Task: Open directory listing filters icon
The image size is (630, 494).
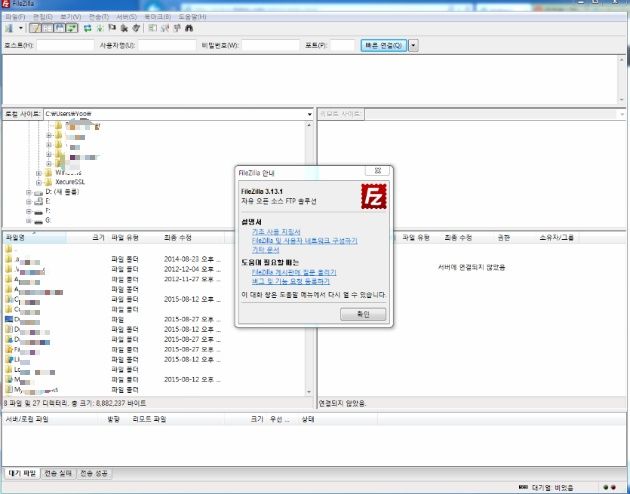Action: pyautogui.click(x=152, y=28)
